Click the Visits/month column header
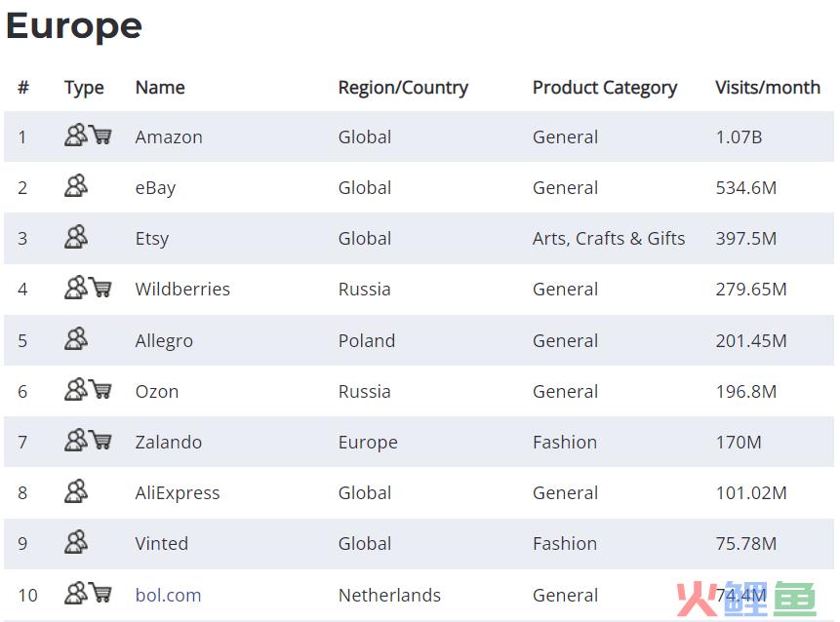 768,87
